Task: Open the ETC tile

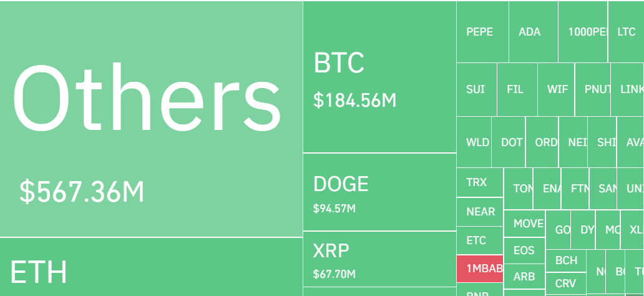Action: (x=480, y=240)
